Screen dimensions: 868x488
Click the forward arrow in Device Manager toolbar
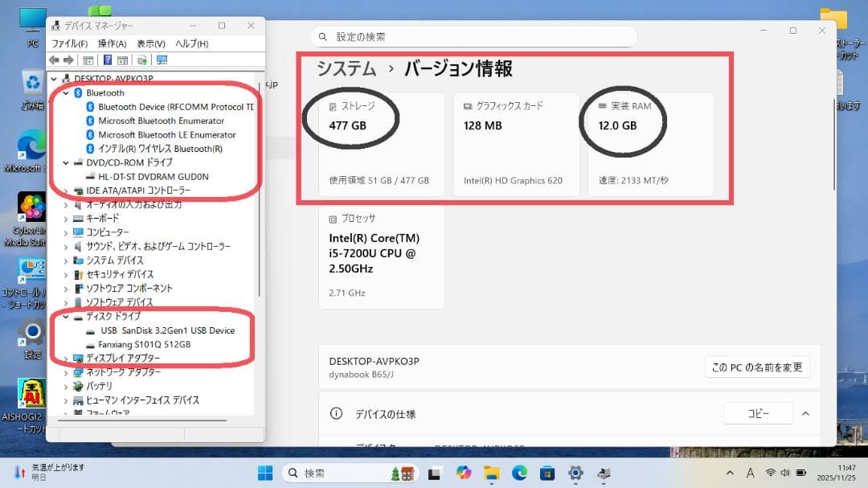coord(69,59)
